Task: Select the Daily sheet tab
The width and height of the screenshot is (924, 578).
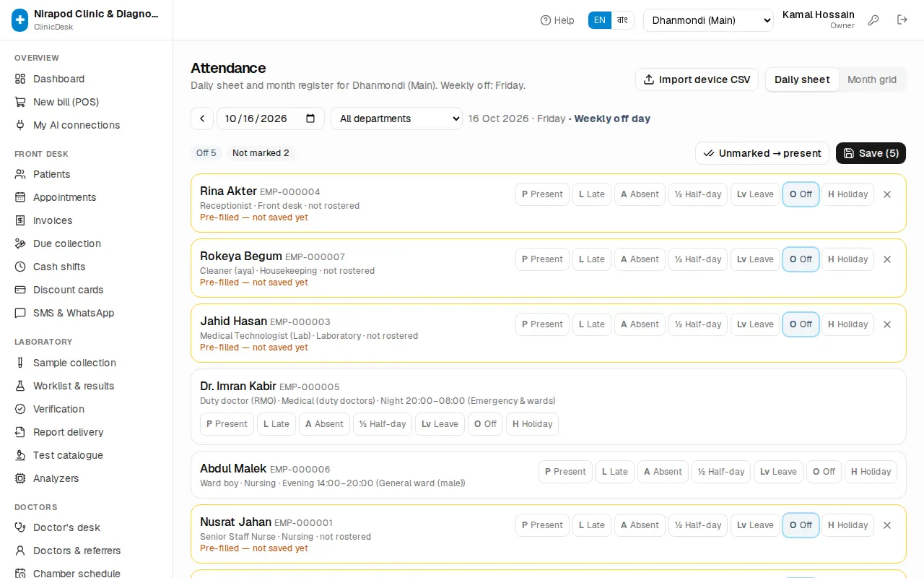Action: [802, 79]
